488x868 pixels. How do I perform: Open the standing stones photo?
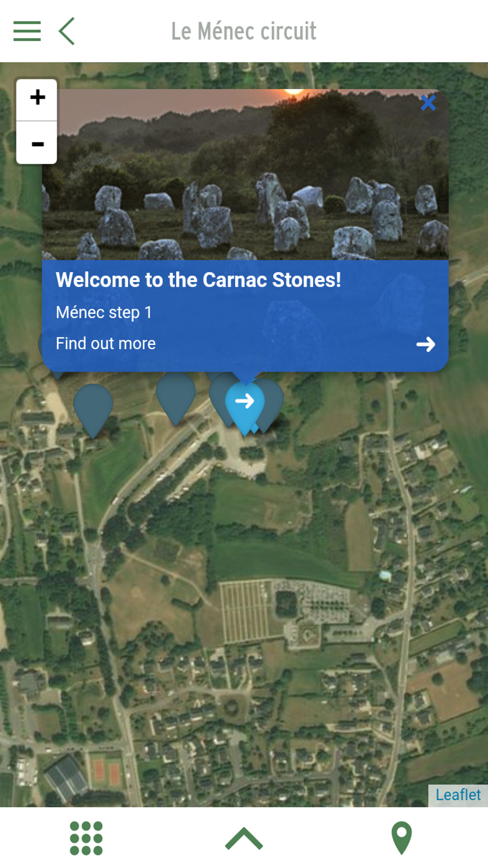click(245, 175)
